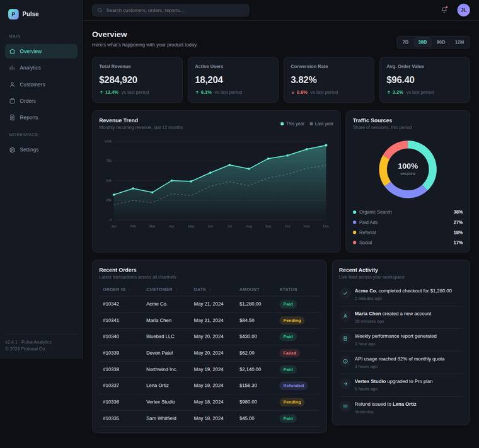Image resolution: width=479 pixels, height=448 pixels.
Task: Click the report icon beside Weekly performance report
Action: click(x=345, y=338)
